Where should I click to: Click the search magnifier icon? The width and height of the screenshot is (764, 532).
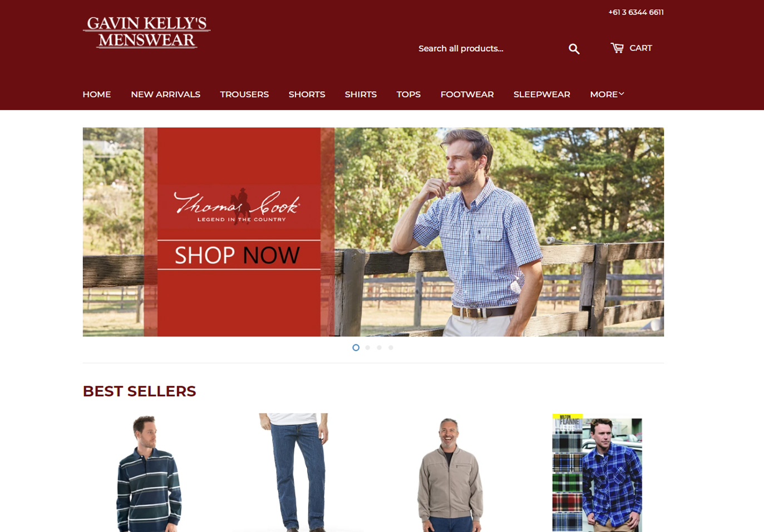click(574, 49)
